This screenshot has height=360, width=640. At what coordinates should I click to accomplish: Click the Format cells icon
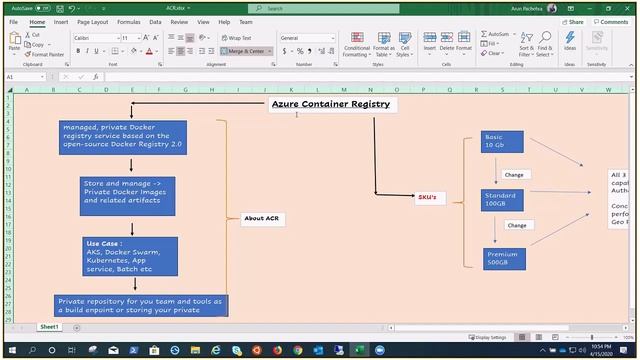click(x=464, y=38)
